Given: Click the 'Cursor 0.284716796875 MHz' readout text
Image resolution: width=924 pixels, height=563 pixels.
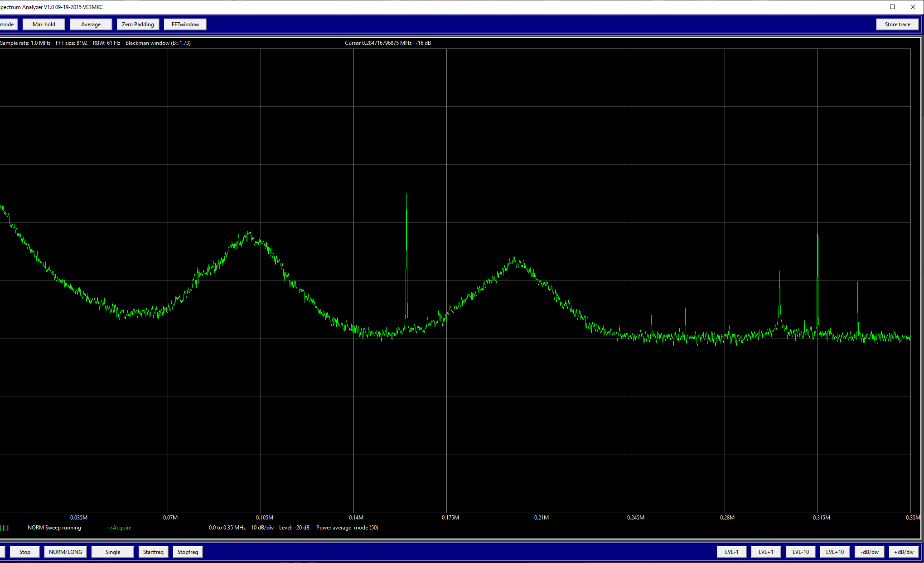Looking at the screenshot, I should click(378, 43).
